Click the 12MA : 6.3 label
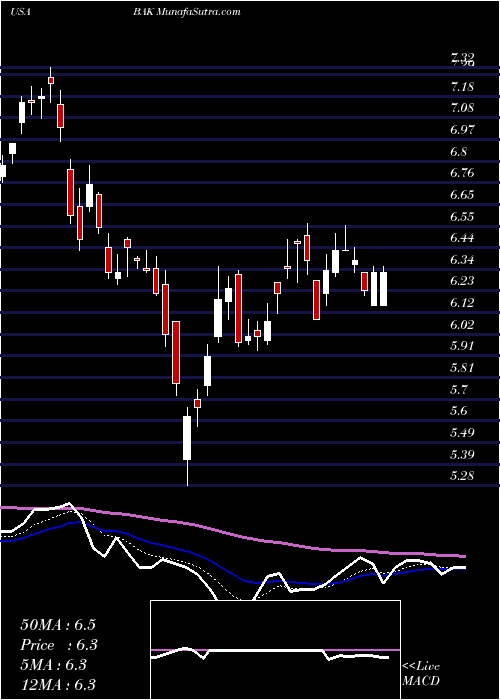Image resolution: width=500 pixels, height=700 pixels. click(58, 685)
